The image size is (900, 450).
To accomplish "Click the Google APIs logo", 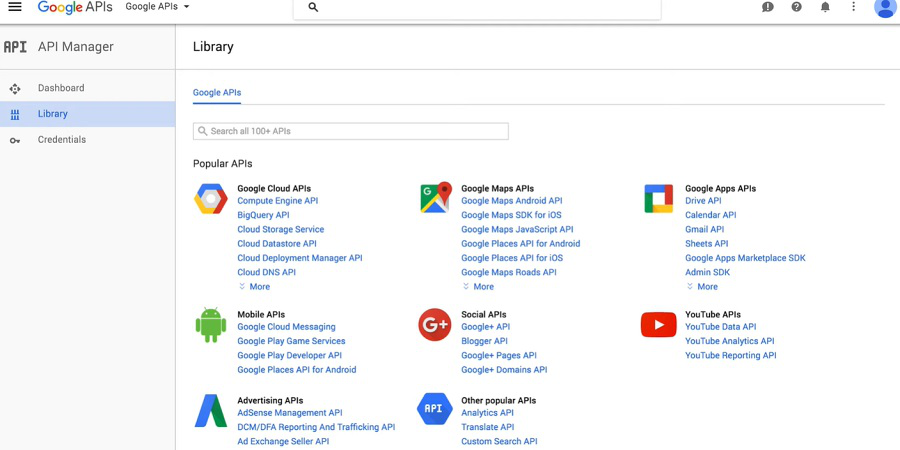I will pyautogui.click(x=75, y=7).
